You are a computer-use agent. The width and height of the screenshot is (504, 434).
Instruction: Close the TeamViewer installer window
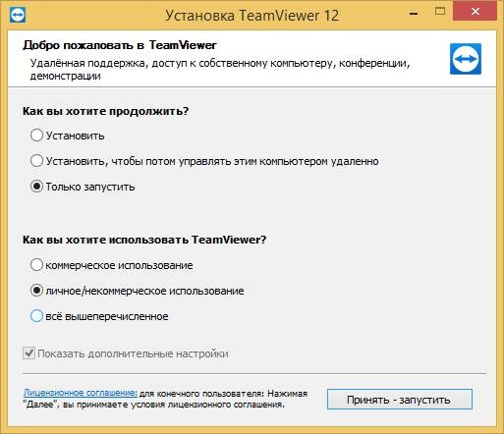click(476, 12)
